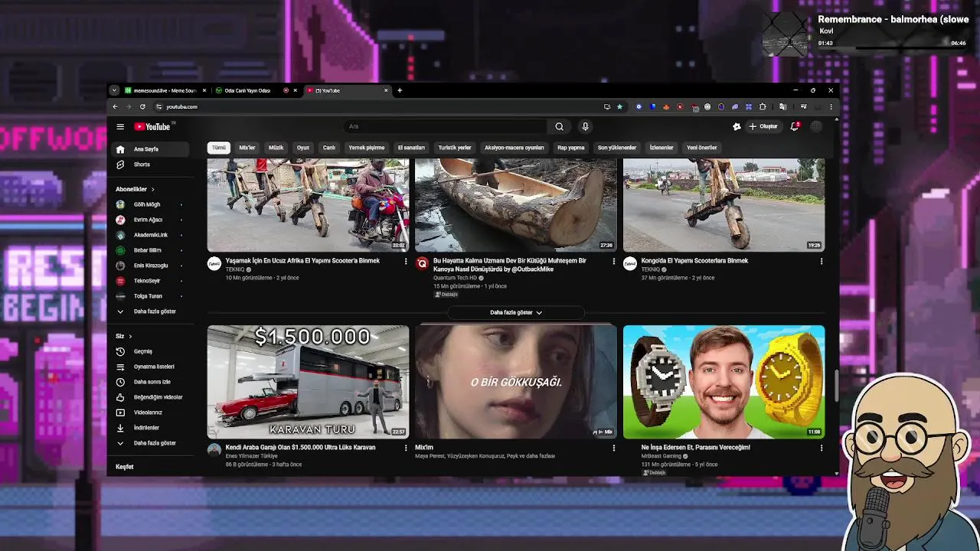Open the YouTube hamburger guide menu
This screenshot has width=980, height=551.
click(120, 126)
